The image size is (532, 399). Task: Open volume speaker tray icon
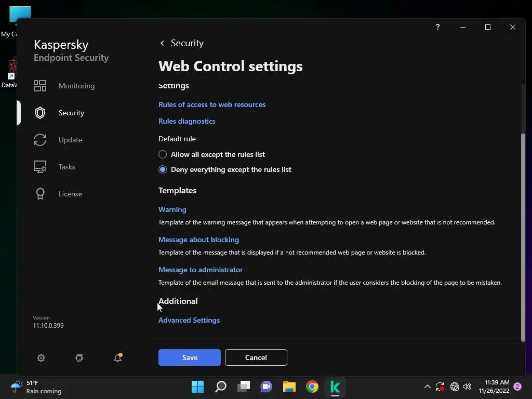467,387
